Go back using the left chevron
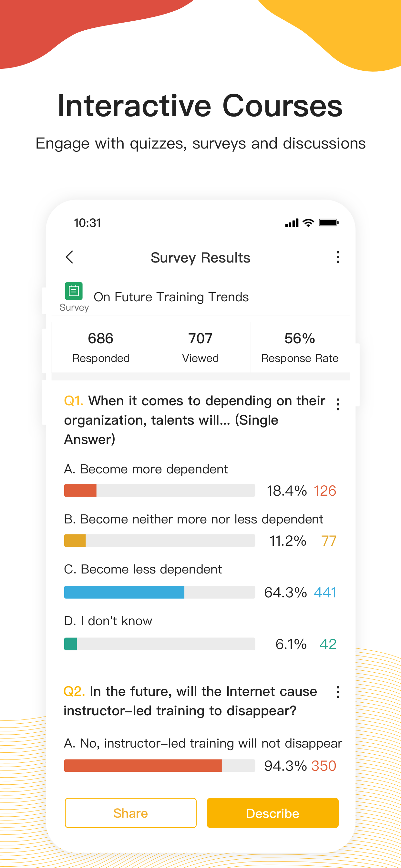Screen dimensions: 401x868 point(69,257)
